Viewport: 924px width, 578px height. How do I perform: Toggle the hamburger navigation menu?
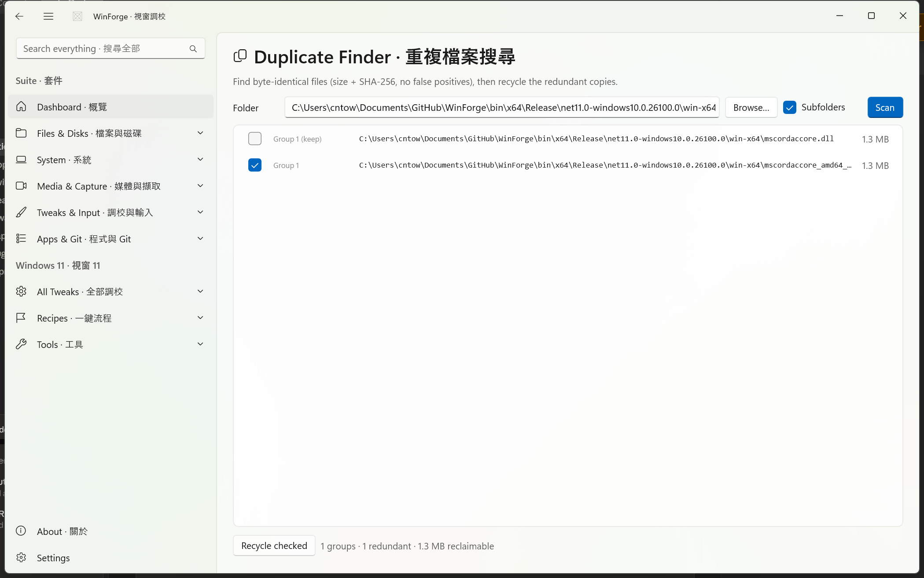tap(48, 16)
